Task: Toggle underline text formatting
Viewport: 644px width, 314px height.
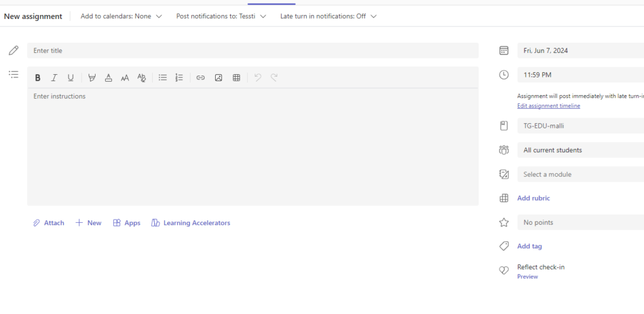Action: (x=70, y=78)
